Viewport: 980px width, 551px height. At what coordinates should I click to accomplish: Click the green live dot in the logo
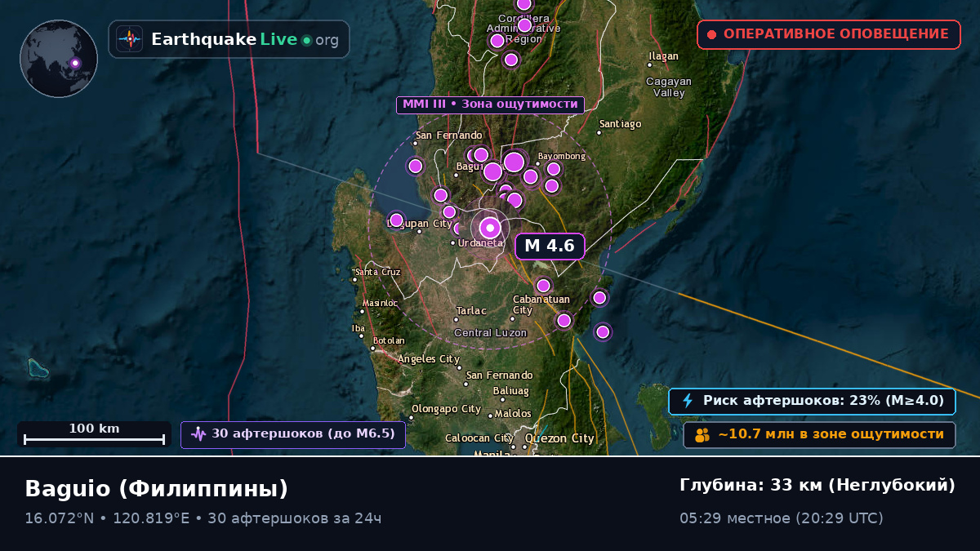[x=306, y=40]
